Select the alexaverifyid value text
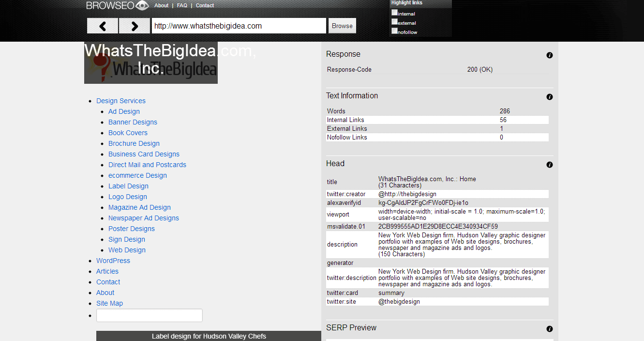 point(423,202)
